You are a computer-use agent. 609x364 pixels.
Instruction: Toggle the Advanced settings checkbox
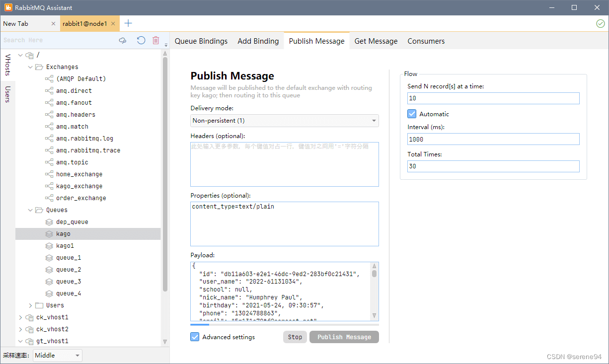(x=195, y=337)
